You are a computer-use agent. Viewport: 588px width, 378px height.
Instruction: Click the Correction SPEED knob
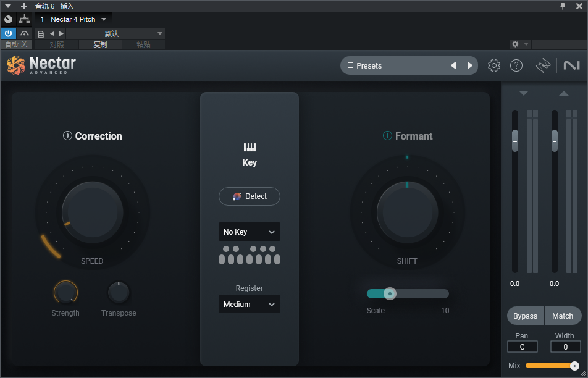pos(93,212)
